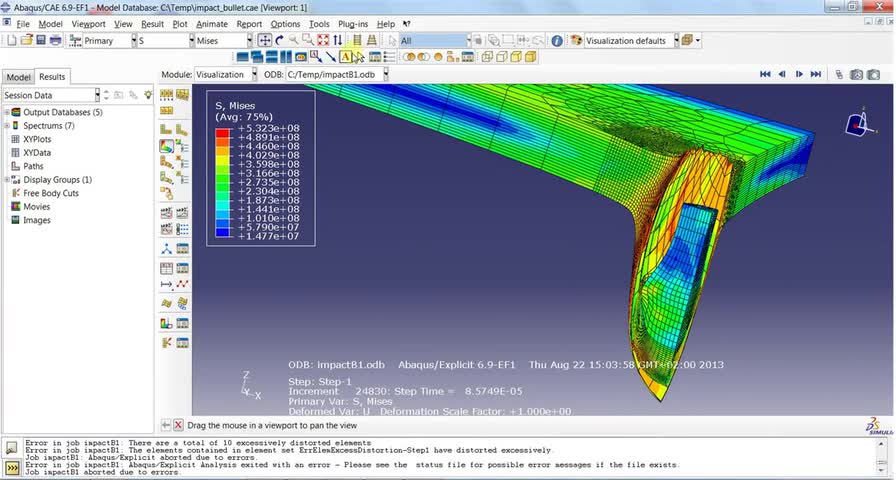Click Create XY Data icon in toolbox
Viewport: 896px width, 480px height.
tap(166, 268)
